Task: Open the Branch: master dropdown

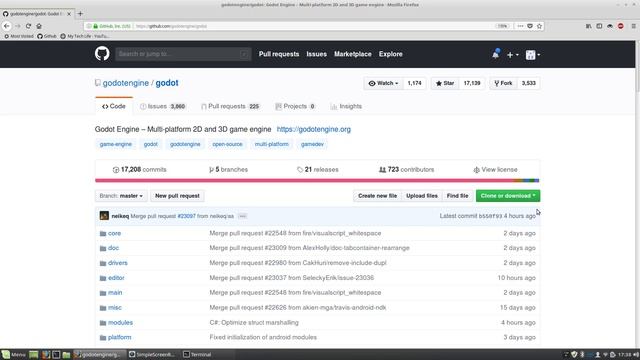Action: click(x=121, y=196)
